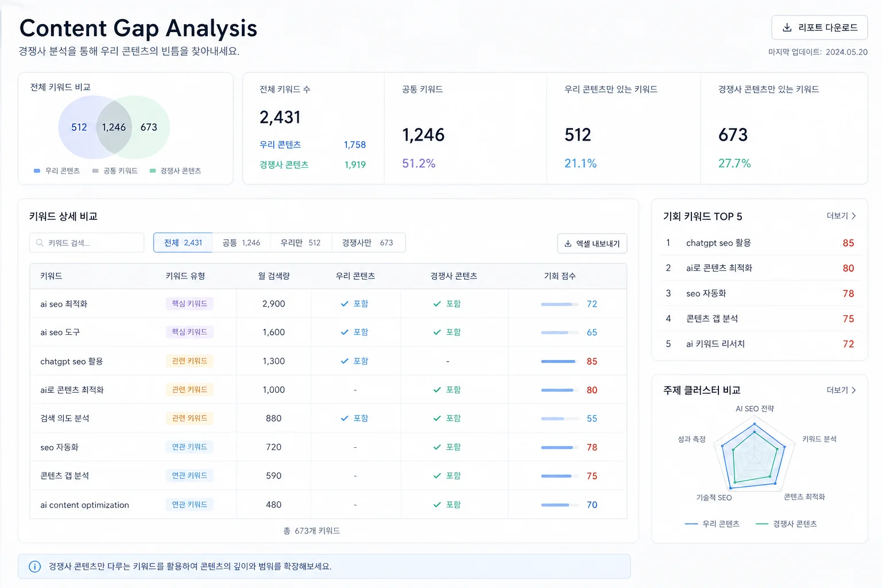This screenshot has height=588, width=882.
Task: Click the opportunity score bar showing 85
Action: 557,361
